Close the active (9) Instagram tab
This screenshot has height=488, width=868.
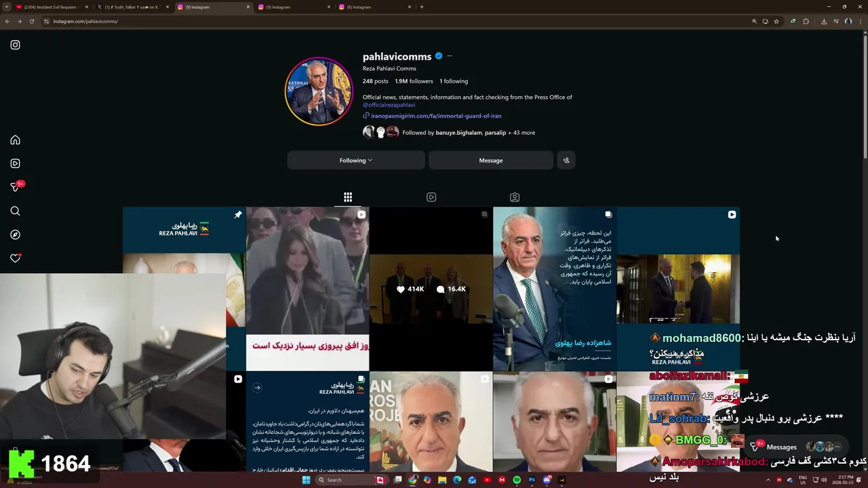point(248,7)
